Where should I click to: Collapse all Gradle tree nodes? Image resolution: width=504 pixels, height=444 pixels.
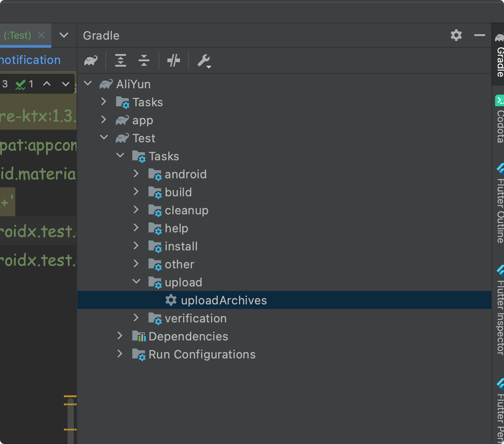coord(144,60)
